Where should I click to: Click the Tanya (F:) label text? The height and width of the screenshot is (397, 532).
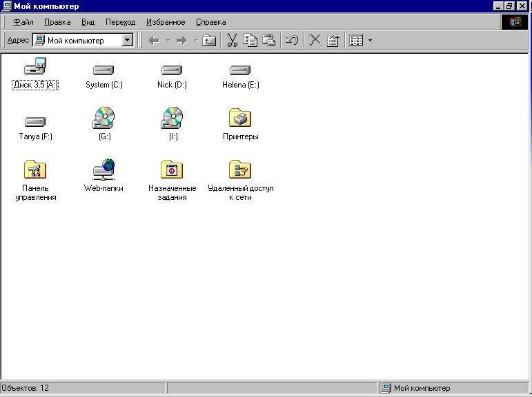pyautogui.click(x=35, y=136)
